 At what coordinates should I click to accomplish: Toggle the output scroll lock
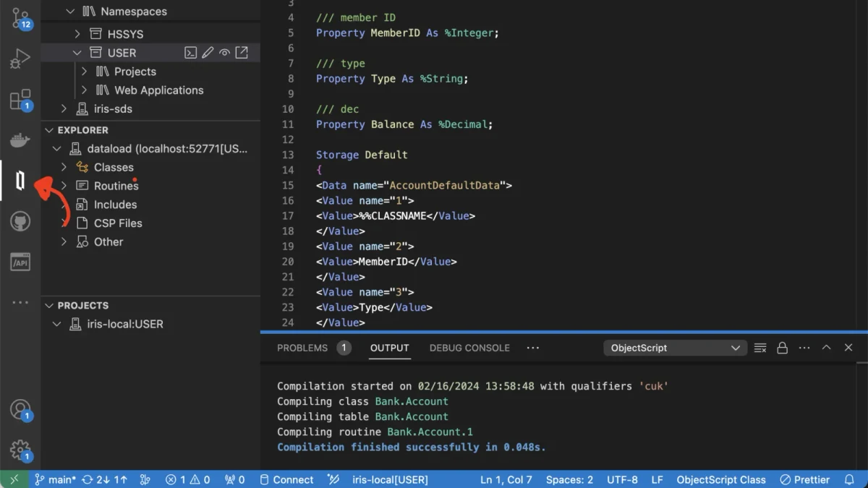click(782, 348)
